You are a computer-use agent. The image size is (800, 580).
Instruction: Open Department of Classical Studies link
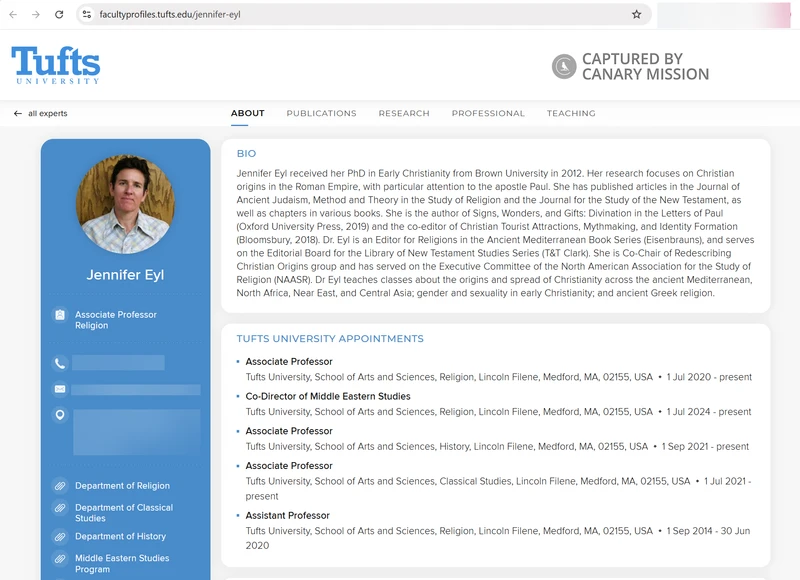pos(123,513)
